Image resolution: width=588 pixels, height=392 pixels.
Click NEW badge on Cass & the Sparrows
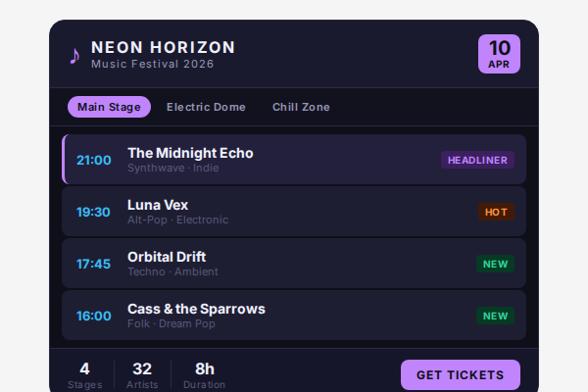pos(495,316)
